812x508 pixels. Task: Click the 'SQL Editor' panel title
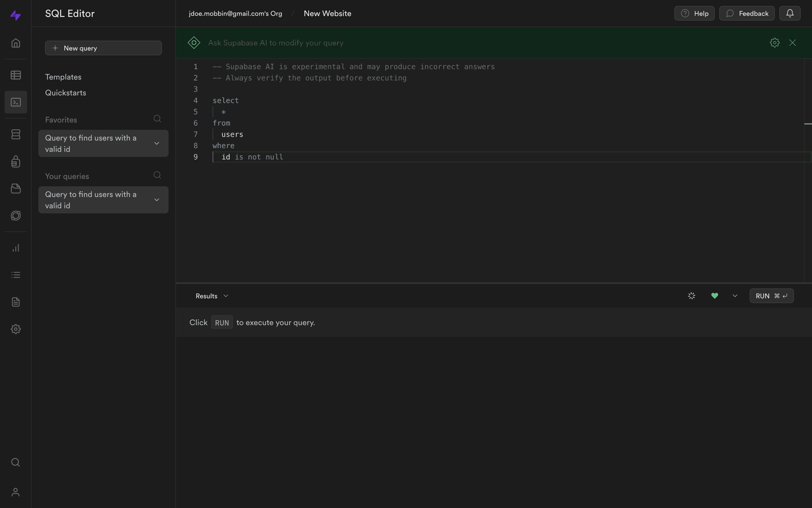point(70,14)
